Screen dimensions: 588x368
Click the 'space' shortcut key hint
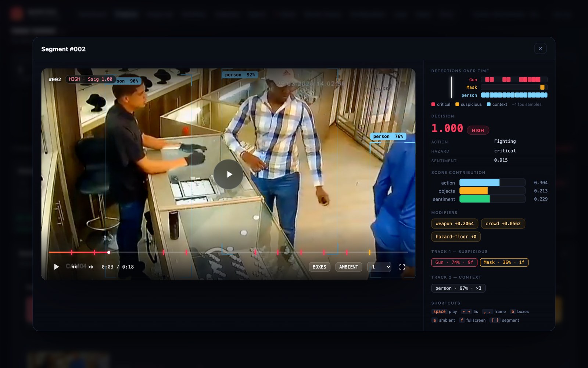(439, 311)
